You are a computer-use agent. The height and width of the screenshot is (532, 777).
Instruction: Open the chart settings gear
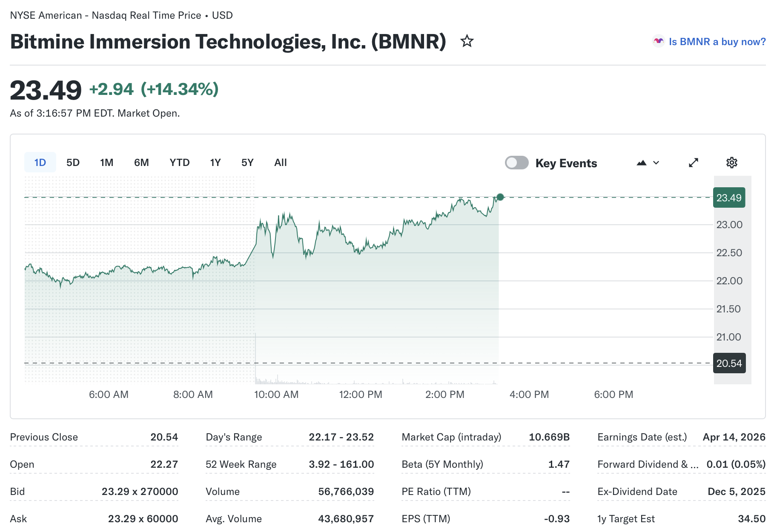(731, 163)
